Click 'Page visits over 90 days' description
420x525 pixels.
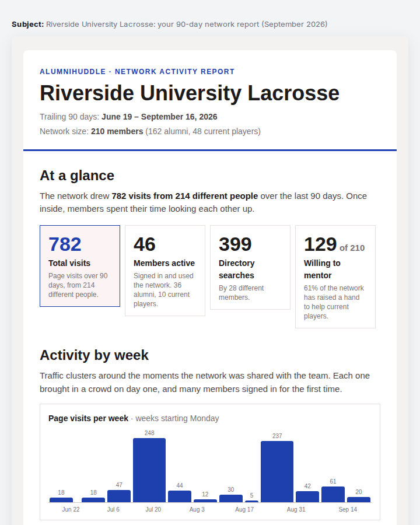click(x=78, y=285)
